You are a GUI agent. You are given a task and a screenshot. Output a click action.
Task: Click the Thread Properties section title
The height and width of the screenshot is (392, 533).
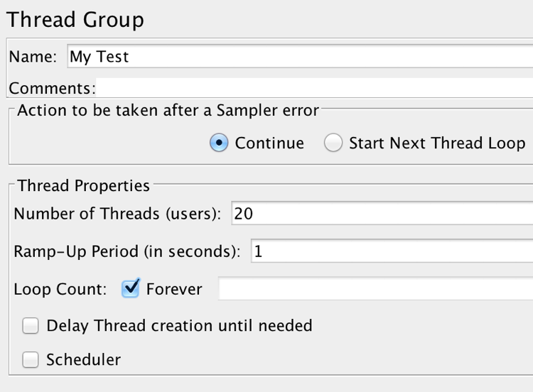click(83, 186)
